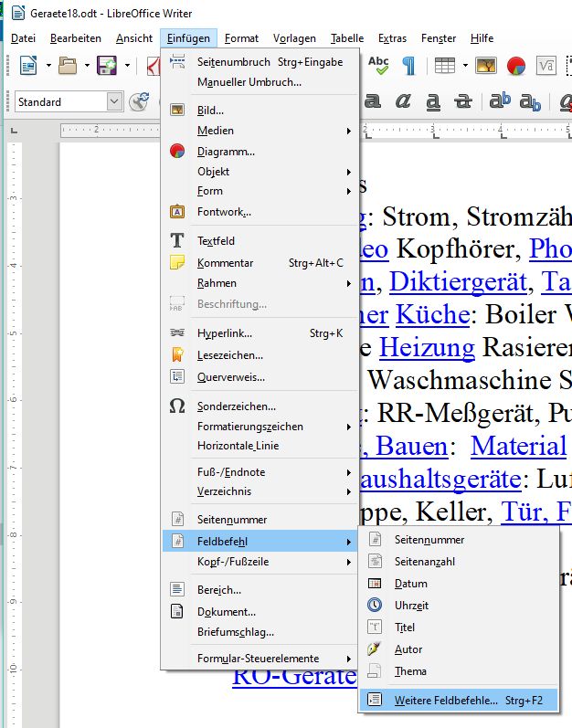Open the Bearbeiten menu
The width and height of the screenshot is (572, 728).
pyautogui.click(x=76, y=38)
